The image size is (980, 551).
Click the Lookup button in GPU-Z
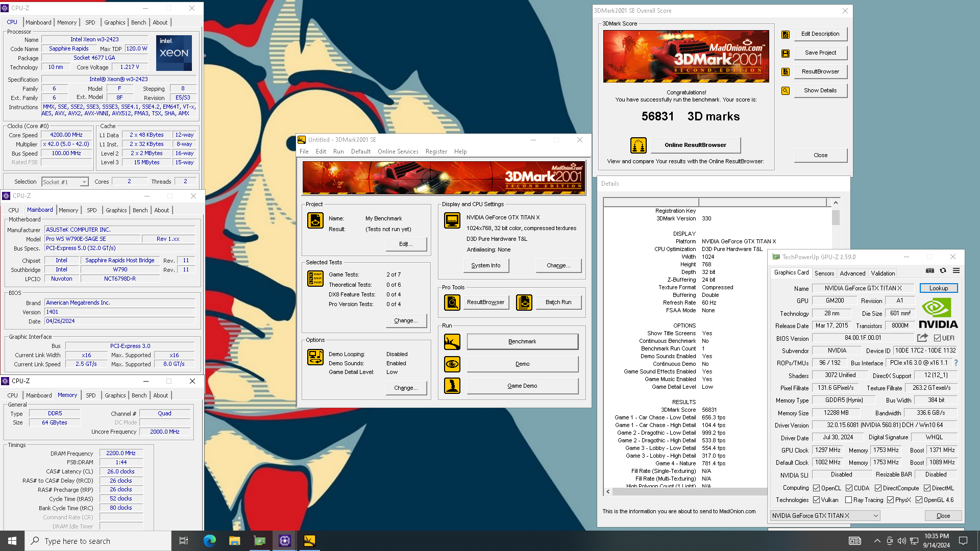[x=939, y=288]
